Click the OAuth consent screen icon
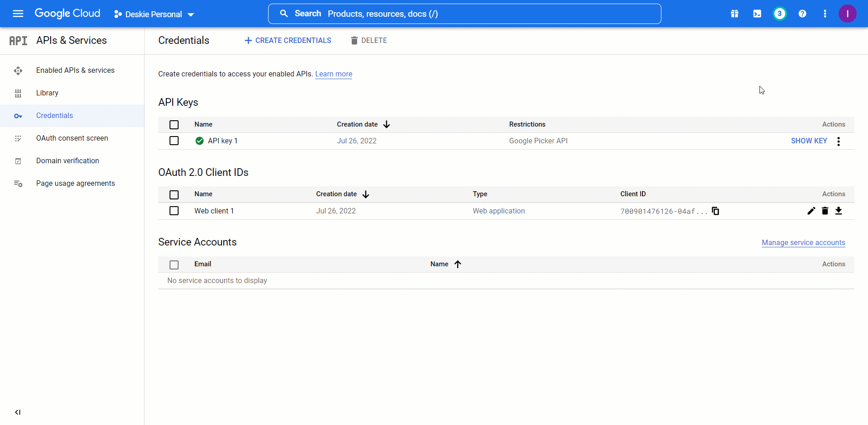The width and height of the screenshot is (868, 425). (x=18, y=138)
